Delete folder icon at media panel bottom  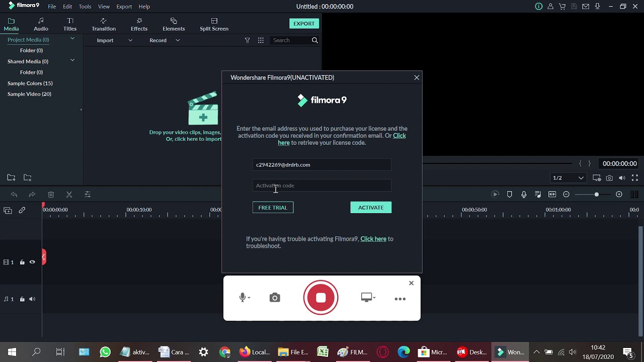28,177
